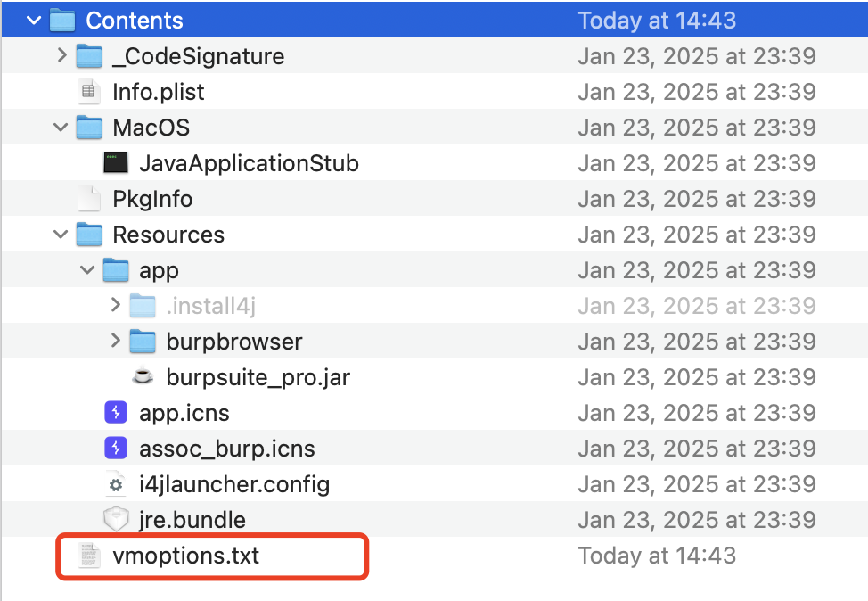Click the app.icns lightning bolt icon
This screenshot has width=868, height=601.
tap(116, 413)
